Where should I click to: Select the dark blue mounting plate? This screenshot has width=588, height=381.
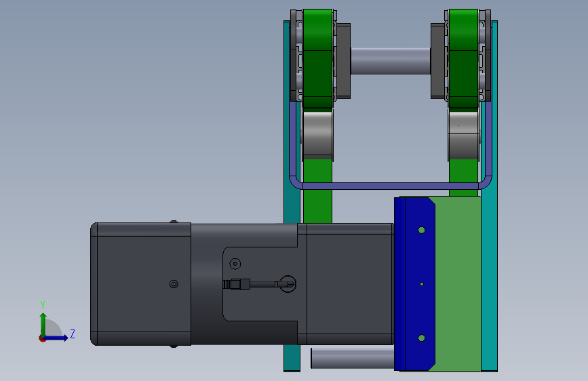point(414,284)
